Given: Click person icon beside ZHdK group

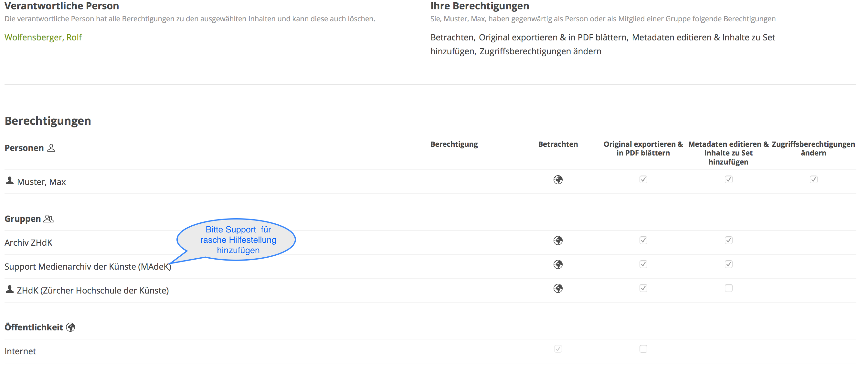Looking at the screenshot, I should click(9, 289).
